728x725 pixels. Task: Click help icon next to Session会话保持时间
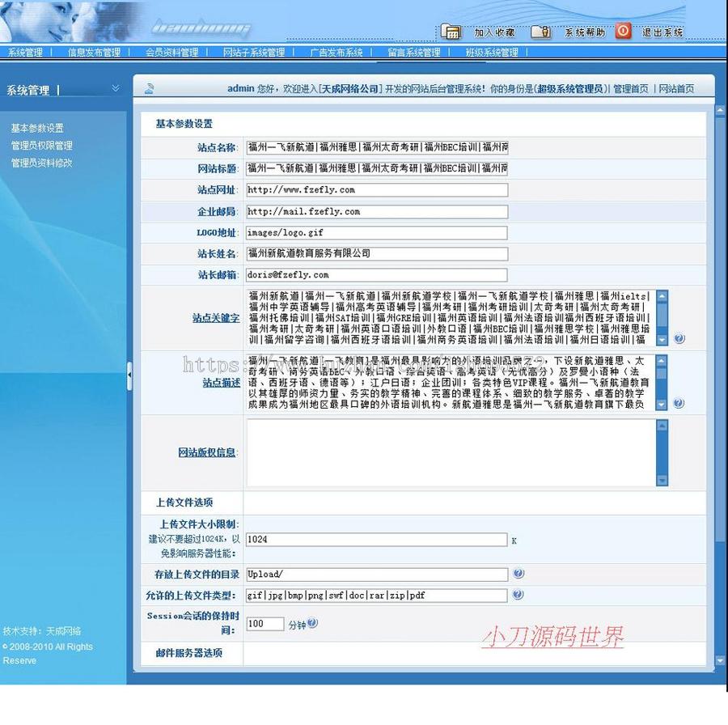(x=312, y=621)
